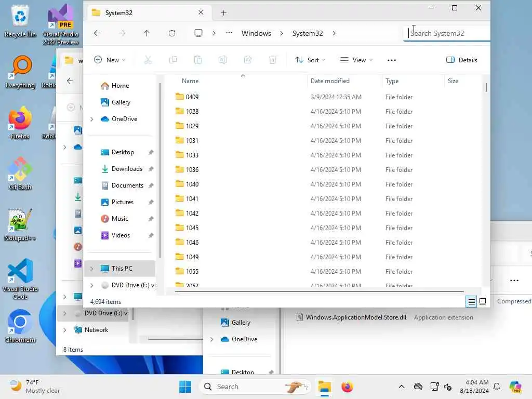This screenshot has height=399, width=532.
Task: Open Home in navigation pane
Action: tap(120, 86)
